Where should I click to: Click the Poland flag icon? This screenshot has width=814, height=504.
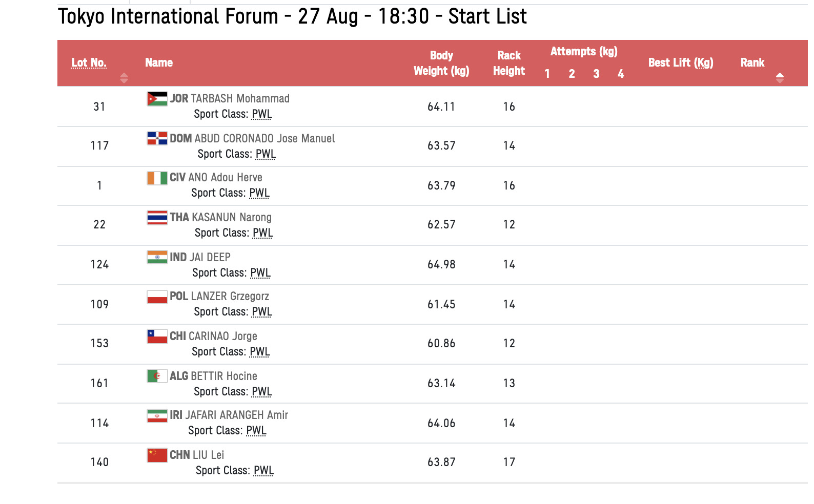[x=157, y=297]
